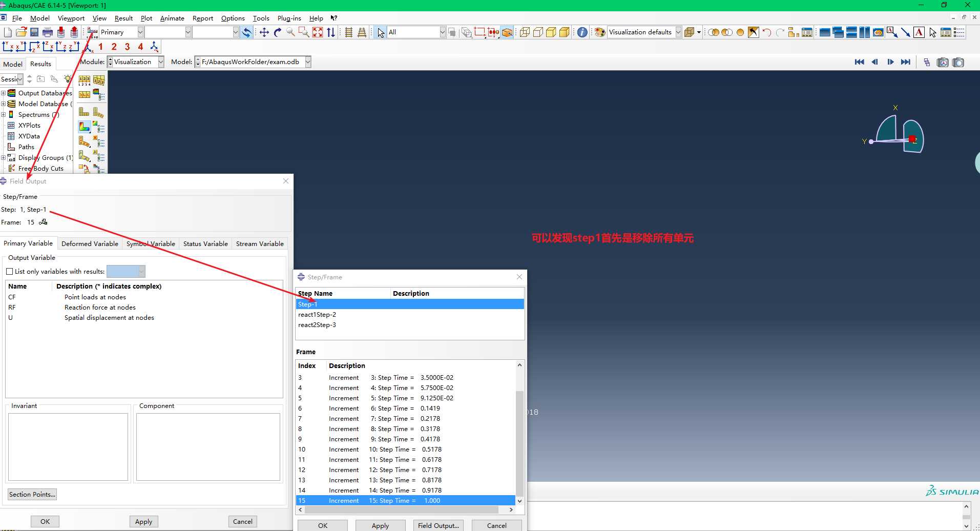Open the Visualization defaults dropdown

678,32
